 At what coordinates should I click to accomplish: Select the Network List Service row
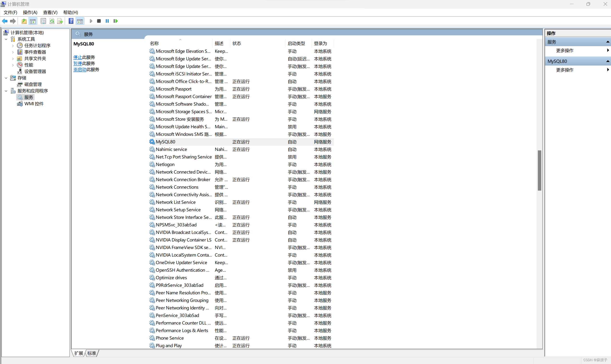[241, 202]
